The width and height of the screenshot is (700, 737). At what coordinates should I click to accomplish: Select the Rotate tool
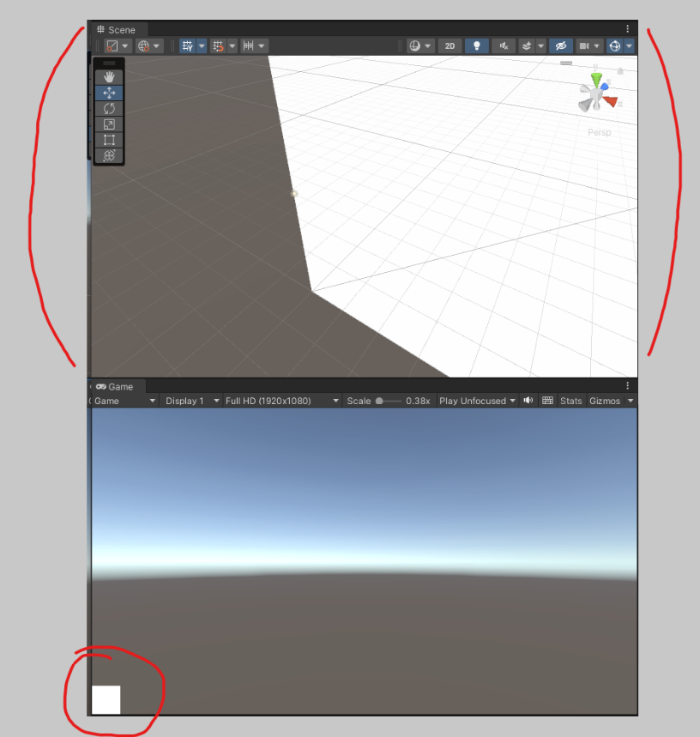tap(109, 109)
